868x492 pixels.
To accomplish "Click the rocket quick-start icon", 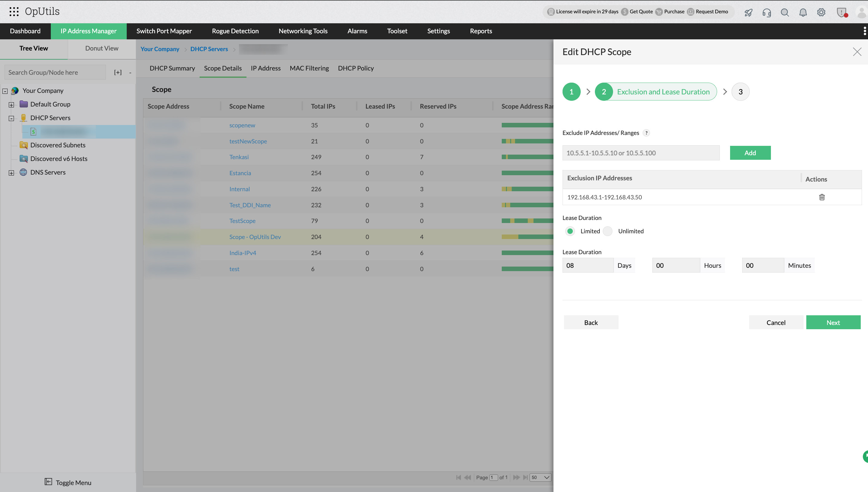I will [748, 12].
